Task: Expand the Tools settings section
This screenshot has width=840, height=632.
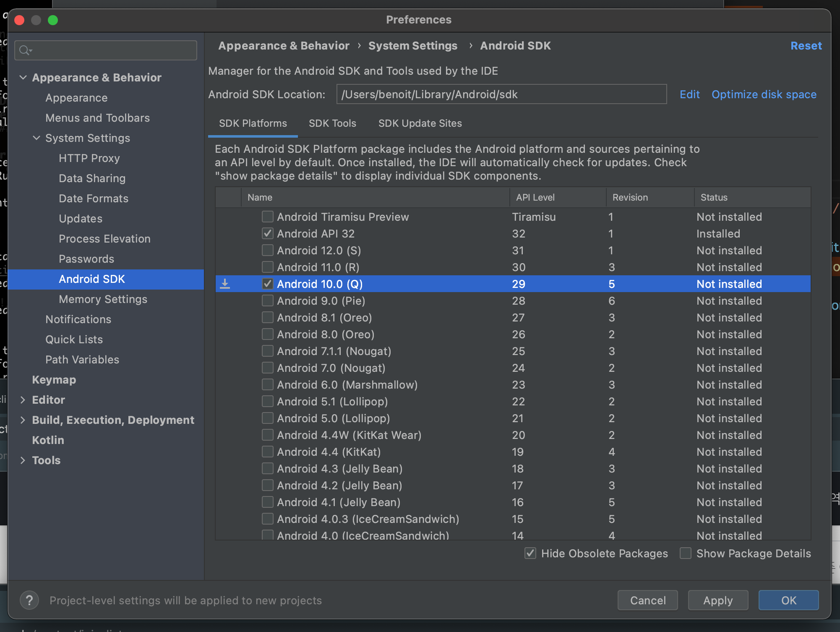Action: pyautogui.click(x=23, y=460)
